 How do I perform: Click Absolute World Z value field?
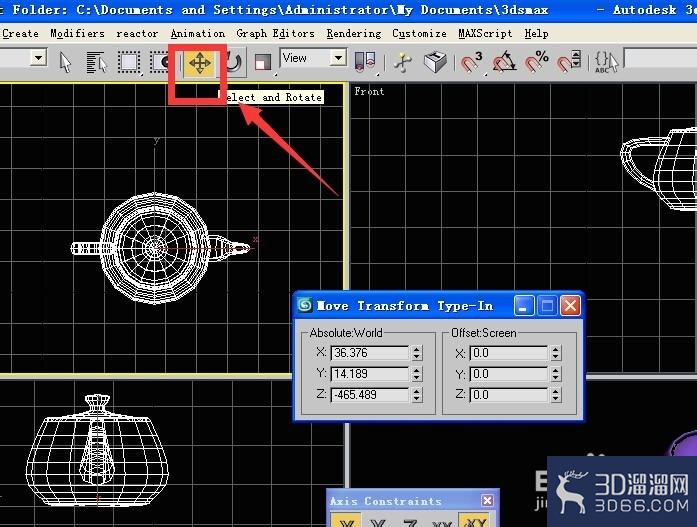(369, 395)
